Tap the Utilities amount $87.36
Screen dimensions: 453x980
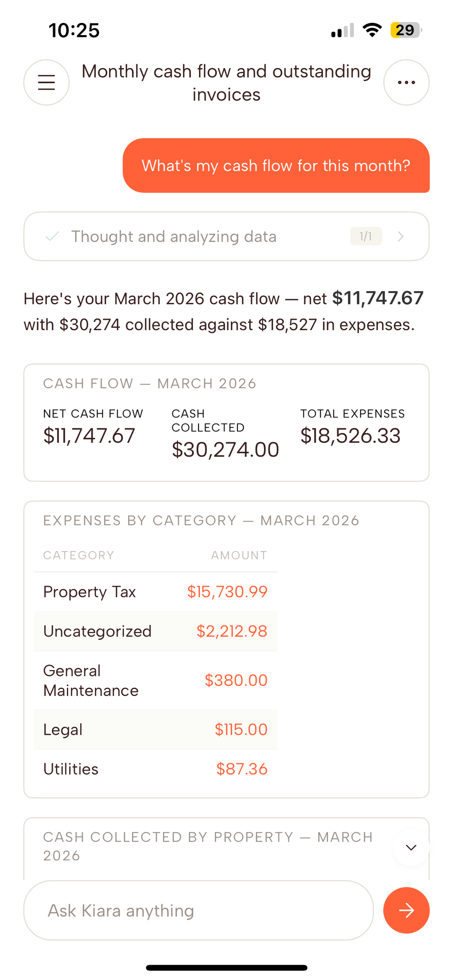click(242, 769)
